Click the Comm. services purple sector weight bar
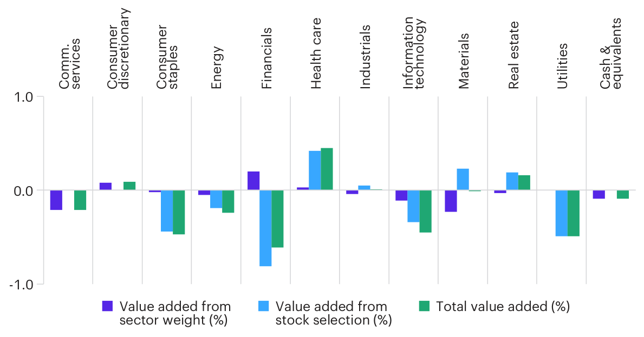The image size is (644, 337). 56,200
